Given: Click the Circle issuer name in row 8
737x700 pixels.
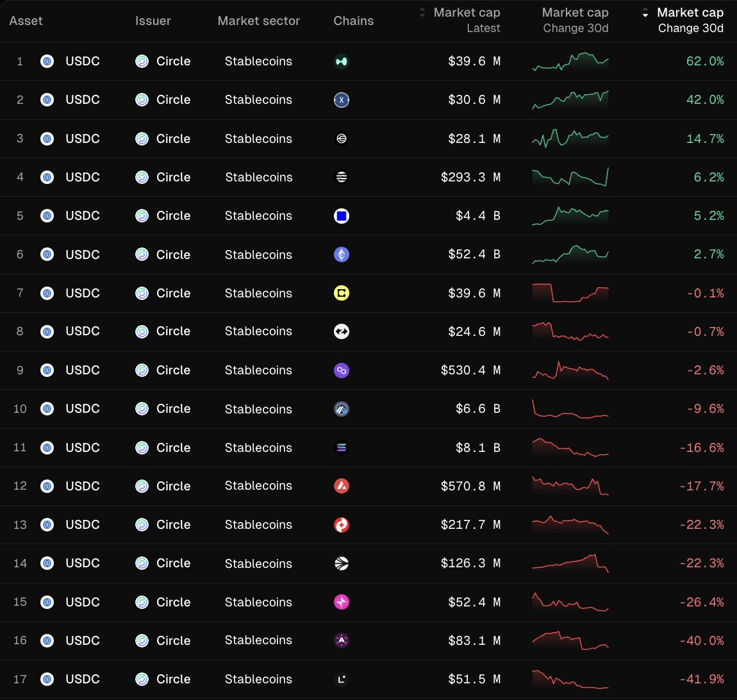Looking at the screenshot, I should coord(173,331).
